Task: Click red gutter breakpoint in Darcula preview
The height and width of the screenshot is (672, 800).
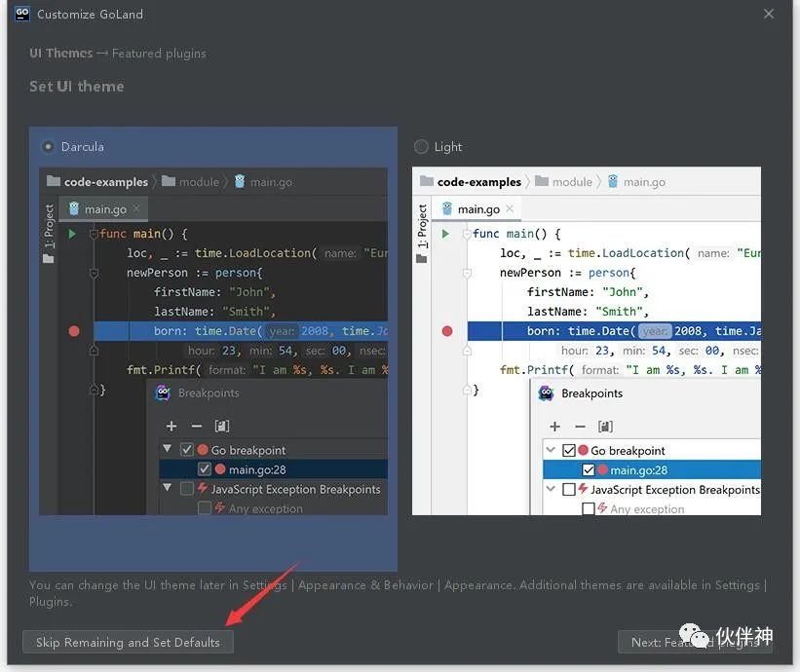Action: click(x=74, y=331)
